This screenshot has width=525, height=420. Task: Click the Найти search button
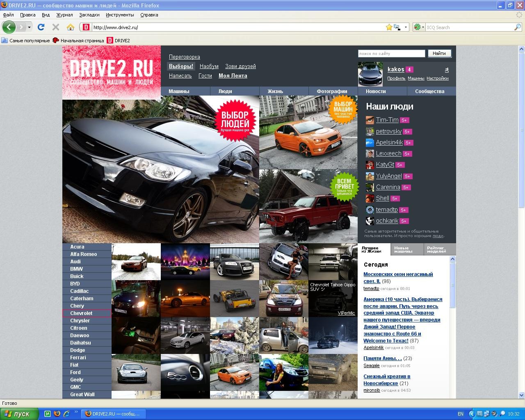439,53
